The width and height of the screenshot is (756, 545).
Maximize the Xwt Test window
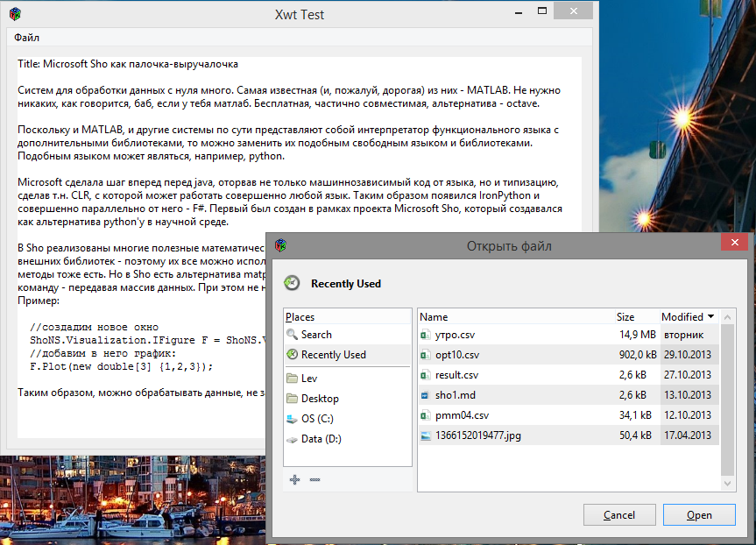pyautogui.click(x=542, y=11)
